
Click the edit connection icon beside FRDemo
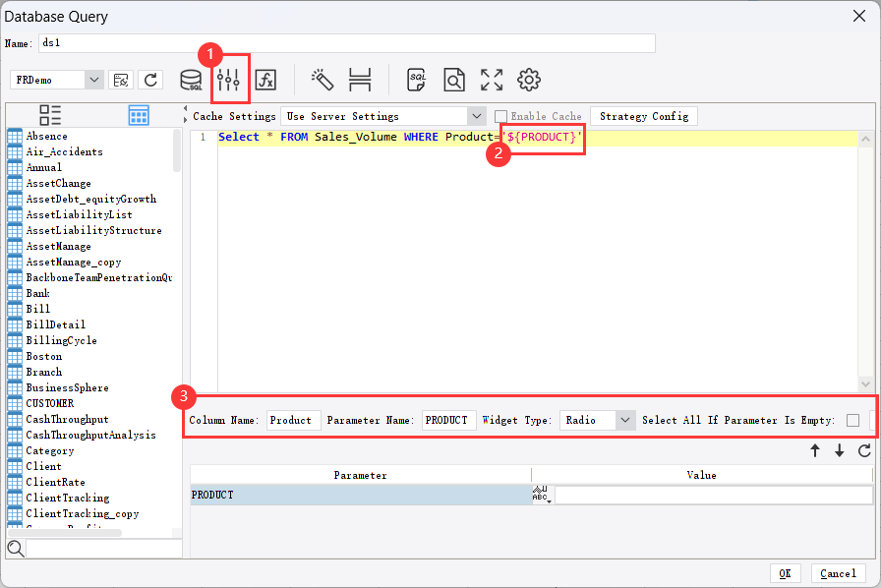click(x=122, y=80)
